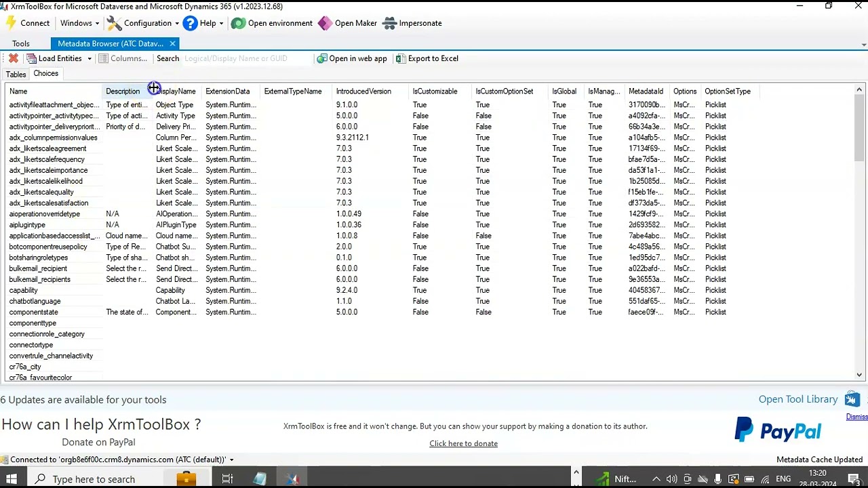Click the PayPal logo
The width and height of the screenshot is (868, 488).
778,430
